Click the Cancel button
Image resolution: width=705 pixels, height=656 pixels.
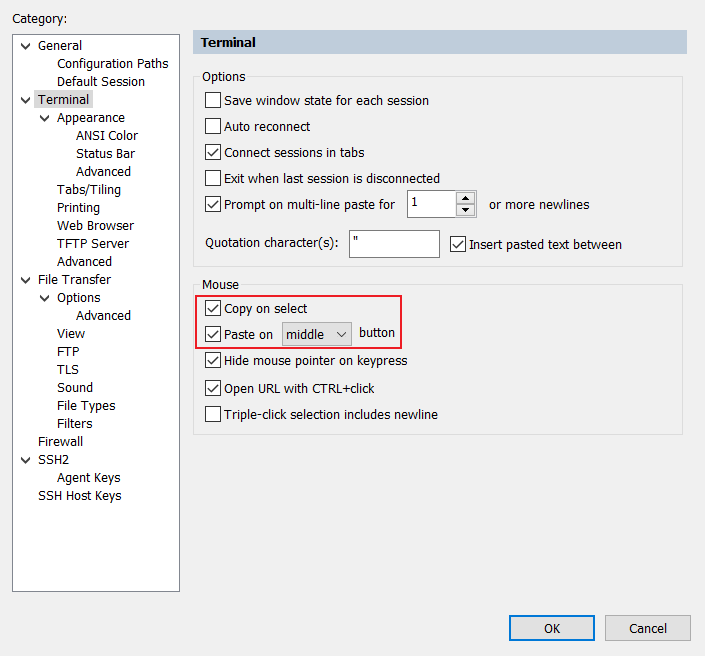tap(647, 628)
